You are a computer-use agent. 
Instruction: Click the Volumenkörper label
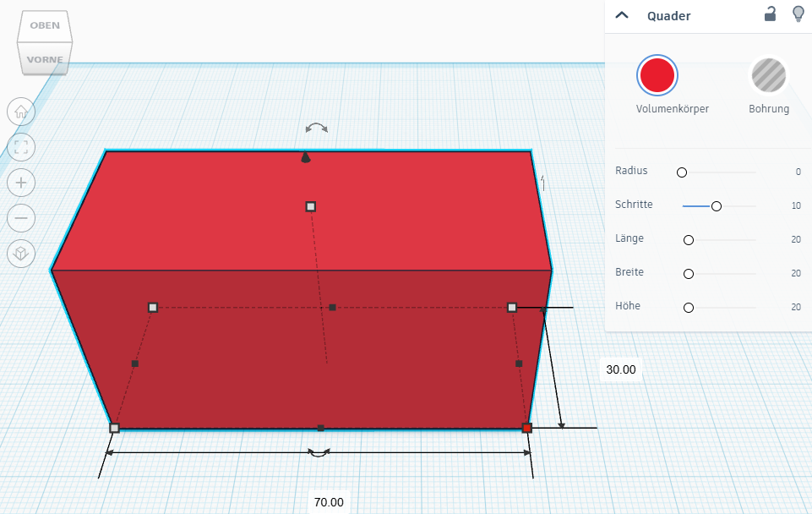tap(673, 109)
